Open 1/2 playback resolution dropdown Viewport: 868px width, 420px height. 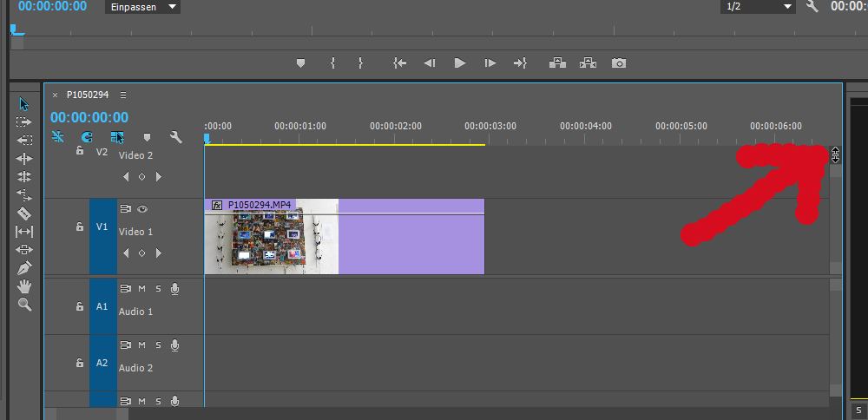[x=757, y=7]
